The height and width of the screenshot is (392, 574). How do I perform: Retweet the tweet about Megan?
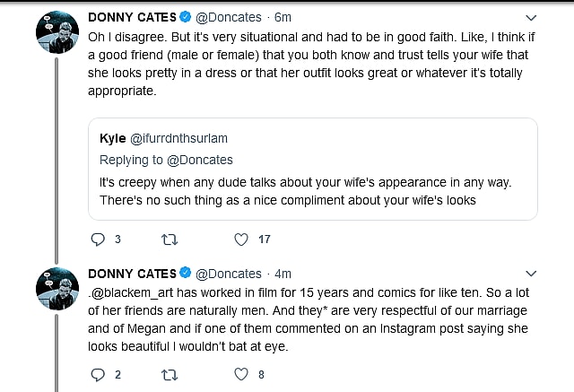click(x=169, y=375)
